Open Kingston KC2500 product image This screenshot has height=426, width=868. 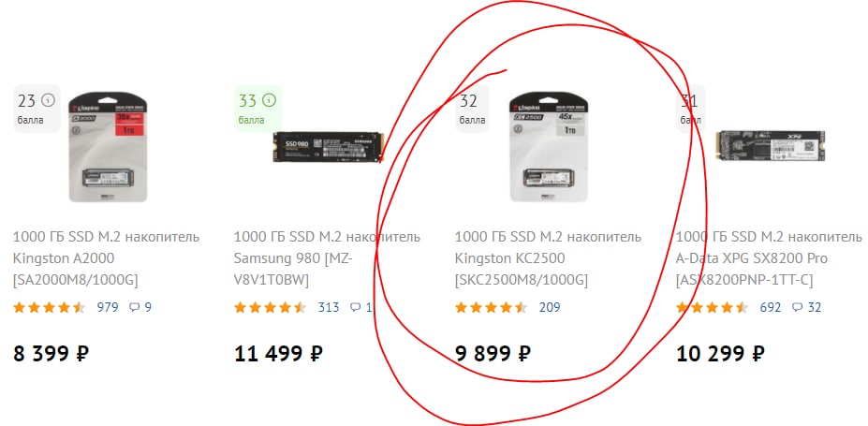549,147
